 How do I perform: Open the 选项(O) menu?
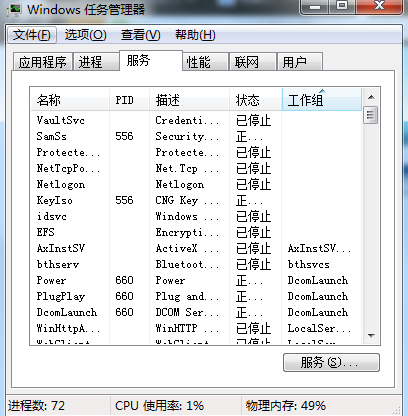click(85, 35)
